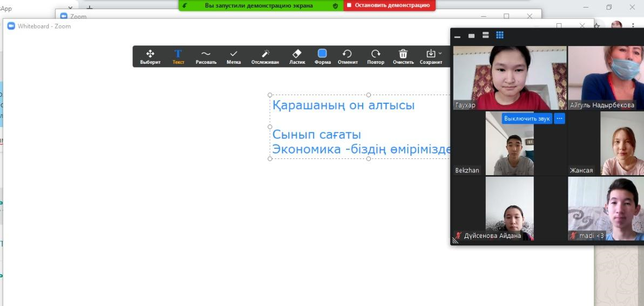Screen dimensions: 644x306
Task: Switch video panel to stacked thumbnail view
Action: pos(485,35)
